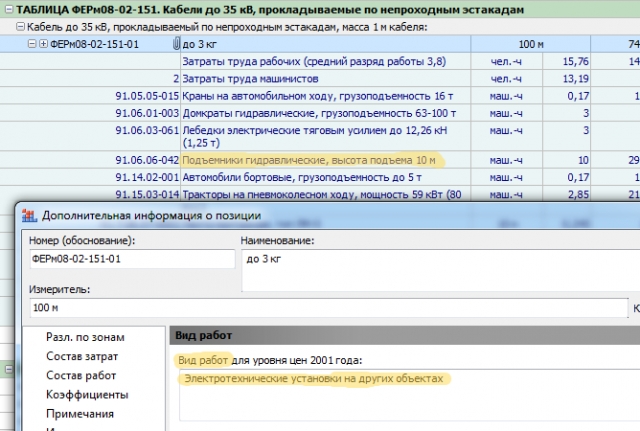Select 'Электротехнические установки на других объектах' entry
This screenshot has height=431, width=640.
point(313,378)
